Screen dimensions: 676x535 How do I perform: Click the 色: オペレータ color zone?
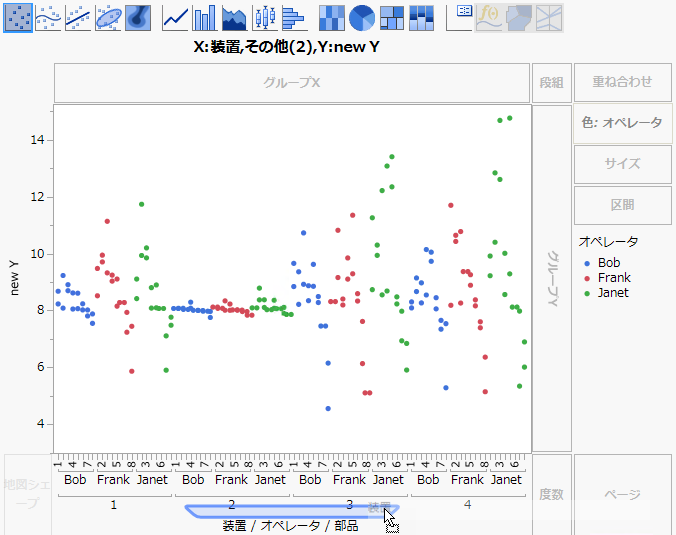(622, 123)
